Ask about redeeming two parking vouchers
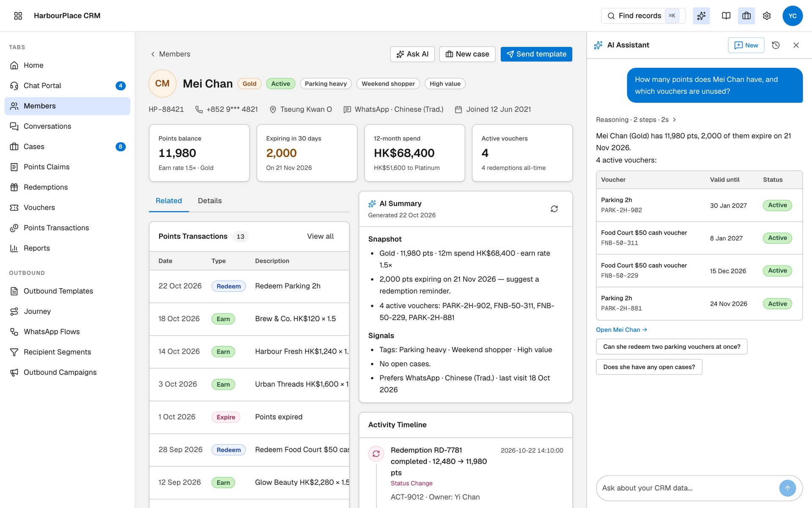The height and width of the screenshot is (508, 812). (x=672, y=347)
